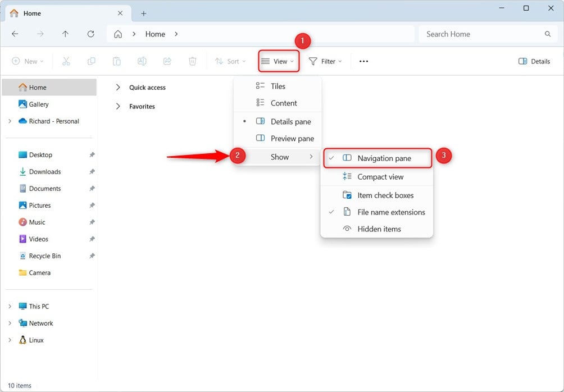This screenshot has width=564, height=392.
Task: Expand the Quick access section
Action: click(x=118, y=88)
